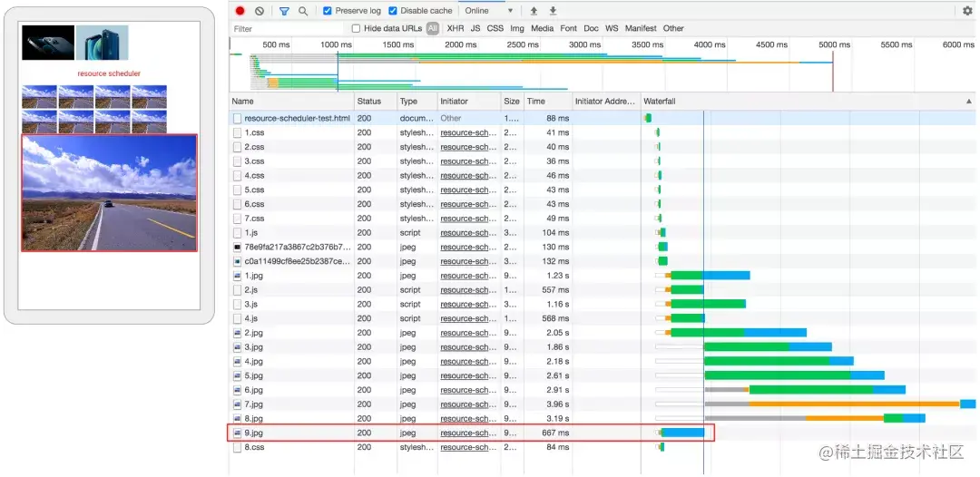Stop recording network log
Viewport: 980px width, 477px height.
click(240, 11)
